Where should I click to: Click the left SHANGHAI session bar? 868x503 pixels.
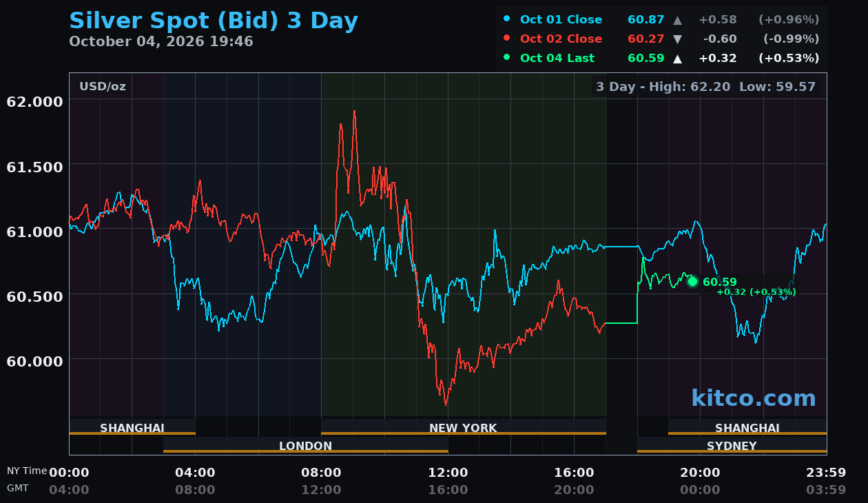click(x=132, y=428)
